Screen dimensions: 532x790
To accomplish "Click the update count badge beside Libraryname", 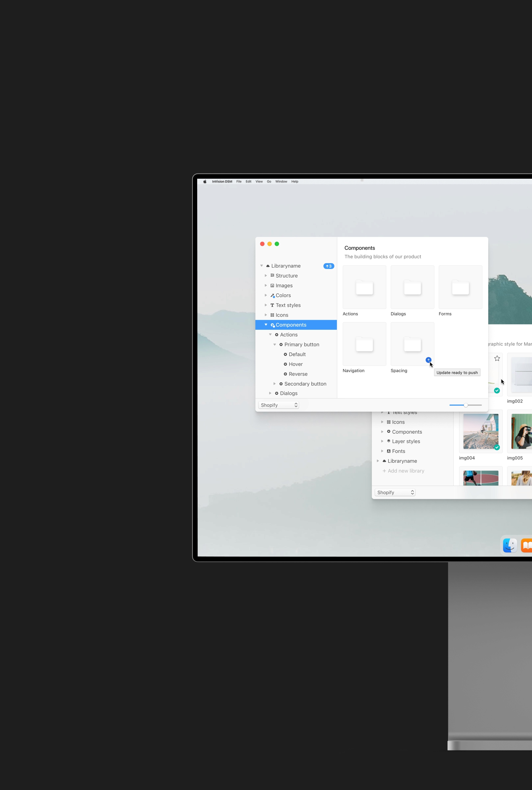I will click(328, 266).
